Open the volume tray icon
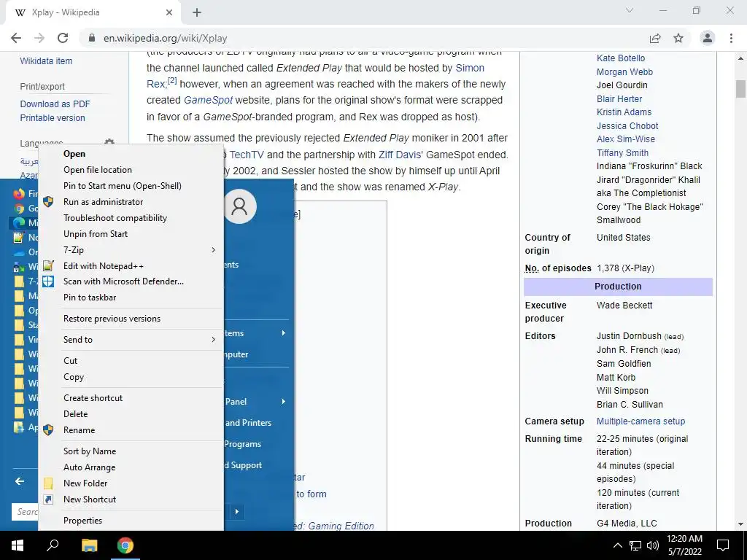 point(653,545)
